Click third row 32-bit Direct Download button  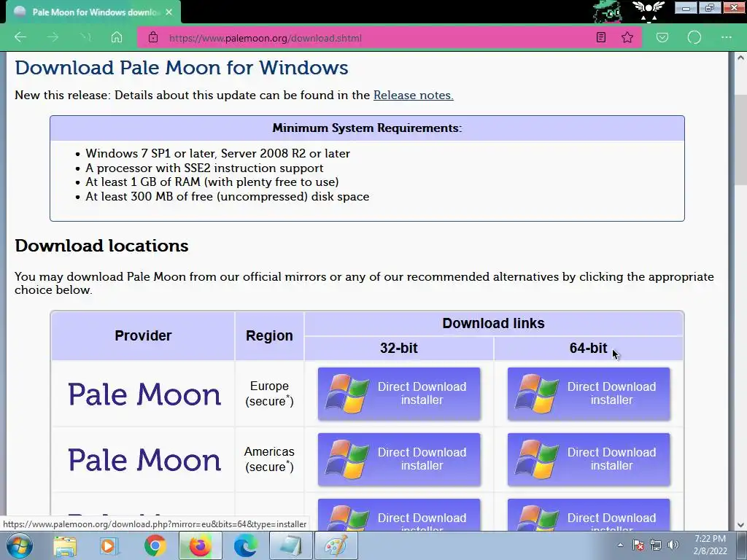[x=399, y=515]
